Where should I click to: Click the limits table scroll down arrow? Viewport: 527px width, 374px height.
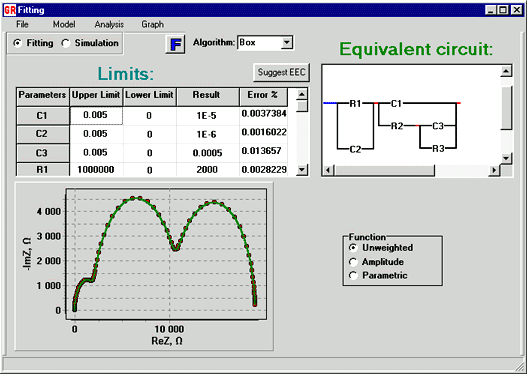coord(302,169)
